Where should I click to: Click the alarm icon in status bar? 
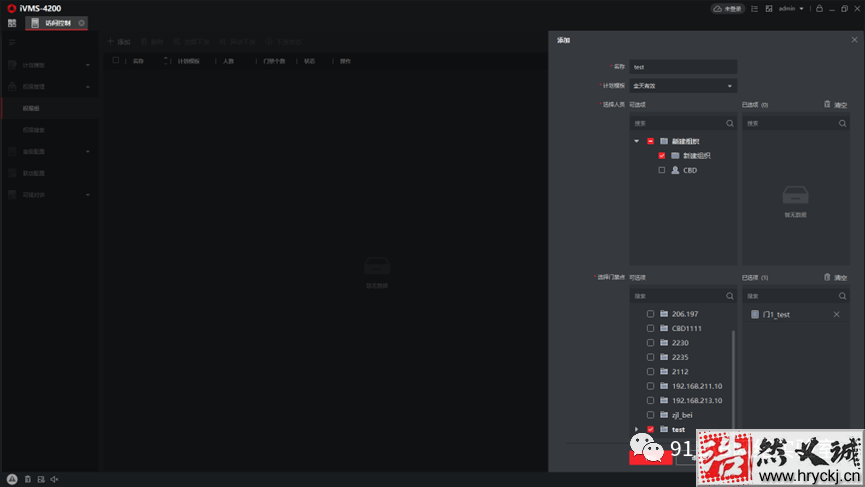tap(12, 479)
